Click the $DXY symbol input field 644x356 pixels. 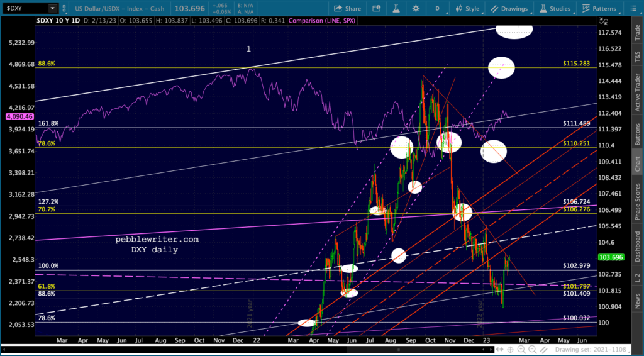(26, 8)
